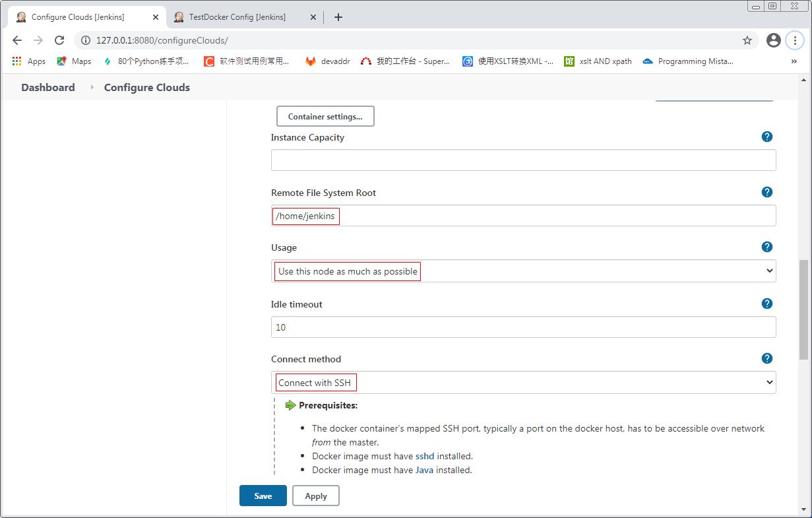Expand the Connect method dropdown
Image resolution: width=812 pixels, height=518 pixels.
523,382
